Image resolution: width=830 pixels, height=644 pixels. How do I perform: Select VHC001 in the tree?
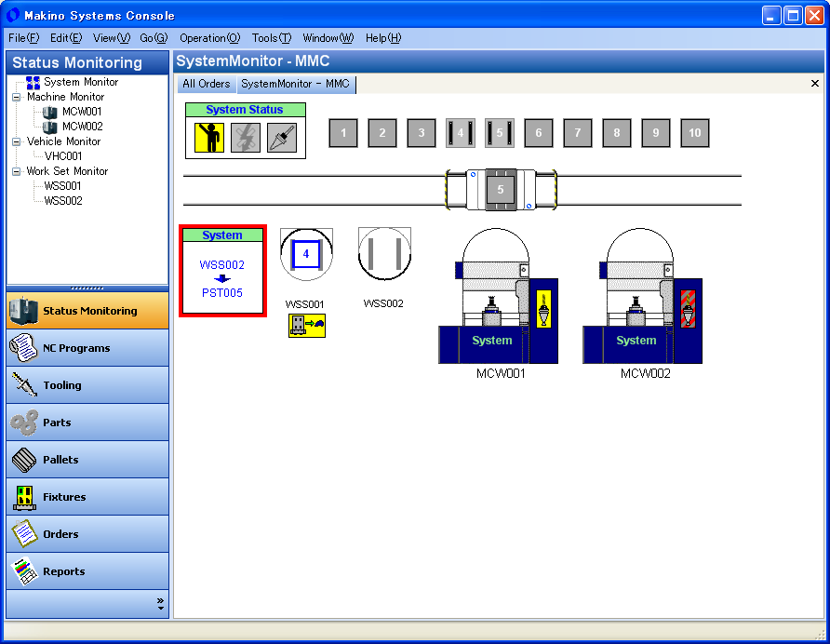(63, 156)
